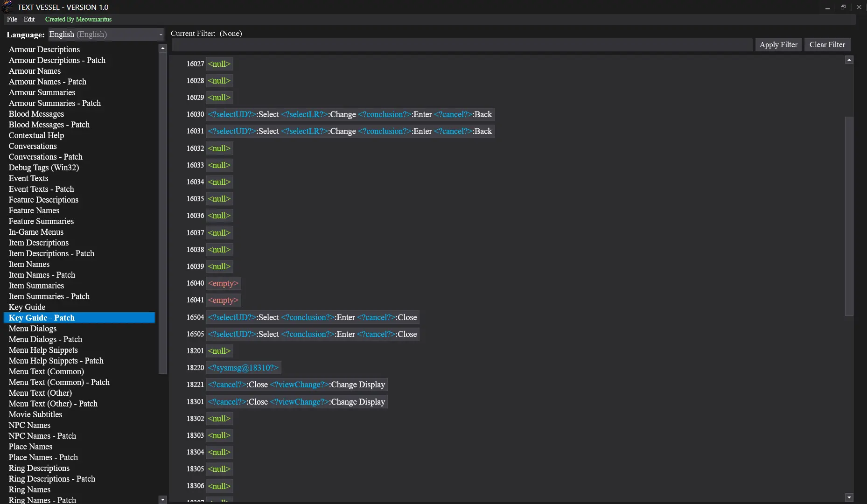Select Ring Descriptions category

pyautogui.click(x=39, y=468)
